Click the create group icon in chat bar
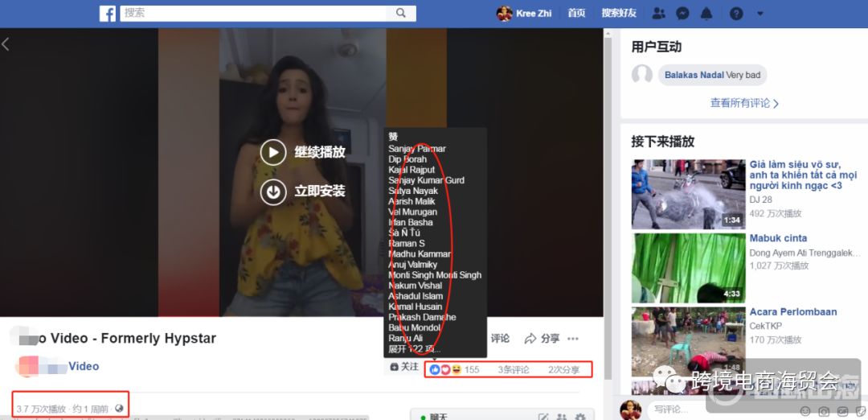The height and width of the screenshot is (420, 868). click(x=561, y=417)
